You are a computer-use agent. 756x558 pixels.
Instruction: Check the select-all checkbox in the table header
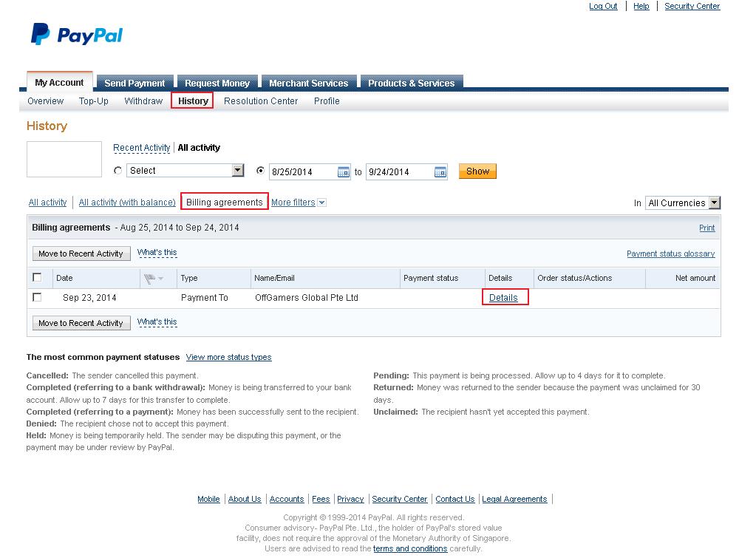click(37, 278)
